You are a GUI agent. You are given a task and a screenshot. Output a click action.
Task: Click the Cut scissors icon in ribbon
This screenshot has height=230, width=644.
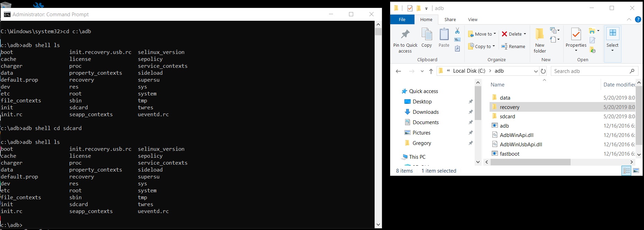click(x=457, y=31)
